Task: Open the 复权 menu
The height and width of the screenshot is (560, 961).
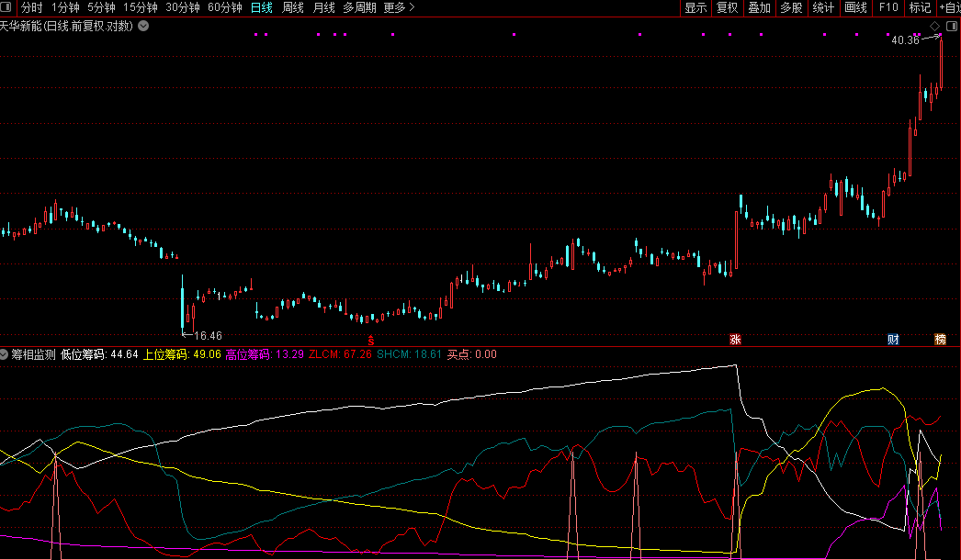Action: coord(728,8)
